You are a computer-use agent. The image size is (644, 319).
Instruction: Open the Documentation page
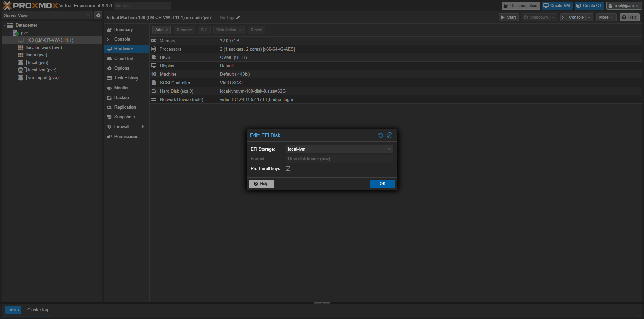(x=521, y=6)
